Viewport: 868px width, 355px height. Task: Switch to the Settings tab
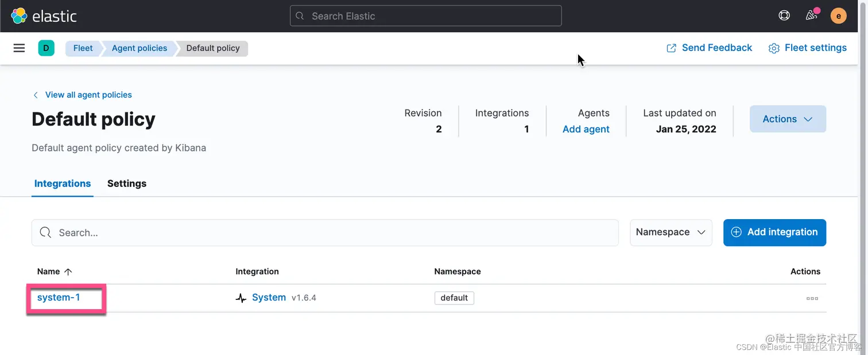click(127, 184)
